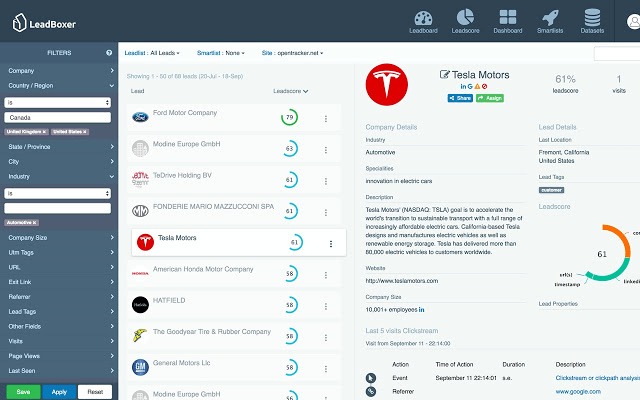Screen dimensions: 640x400
Task: Click the Filters help question mark icon
Action: [109, 52]
